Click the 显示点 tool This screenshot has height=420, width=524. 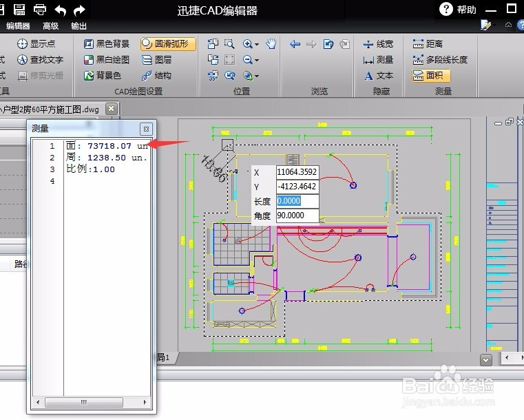[36, 44]
